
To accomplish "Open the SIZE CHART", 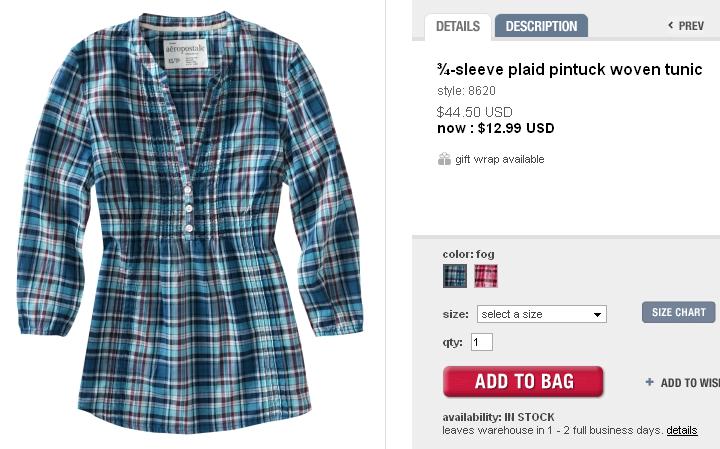I will (x=679, y=312).
